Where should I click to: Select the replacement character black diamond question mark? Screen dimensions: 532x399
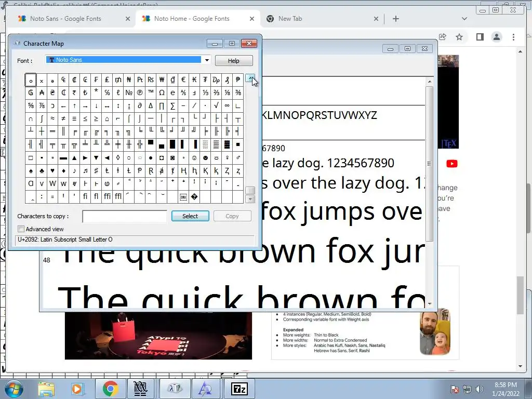194,197
